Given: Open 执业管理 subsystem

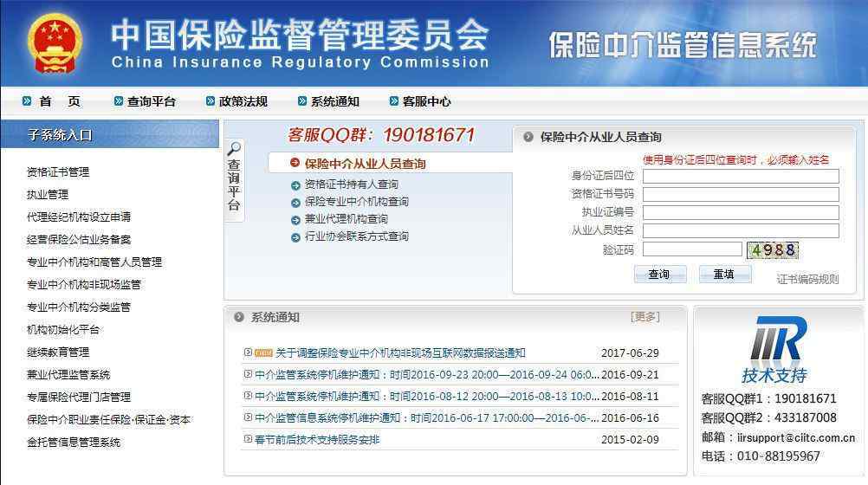Looking at the screenshot, I should click(48, 195).
